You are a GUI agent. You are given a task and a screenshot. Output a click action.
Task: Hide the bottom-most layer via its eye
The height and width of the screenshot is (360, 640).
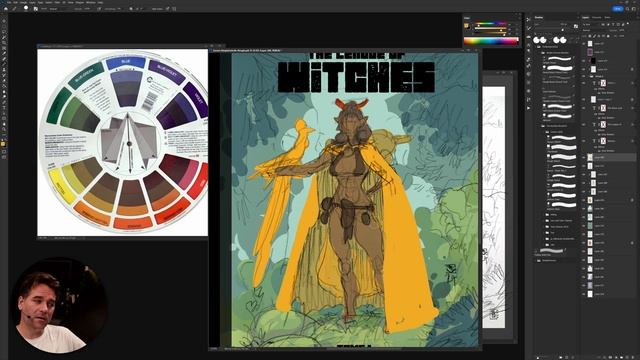pyautogui.click(x=584, y=293)
